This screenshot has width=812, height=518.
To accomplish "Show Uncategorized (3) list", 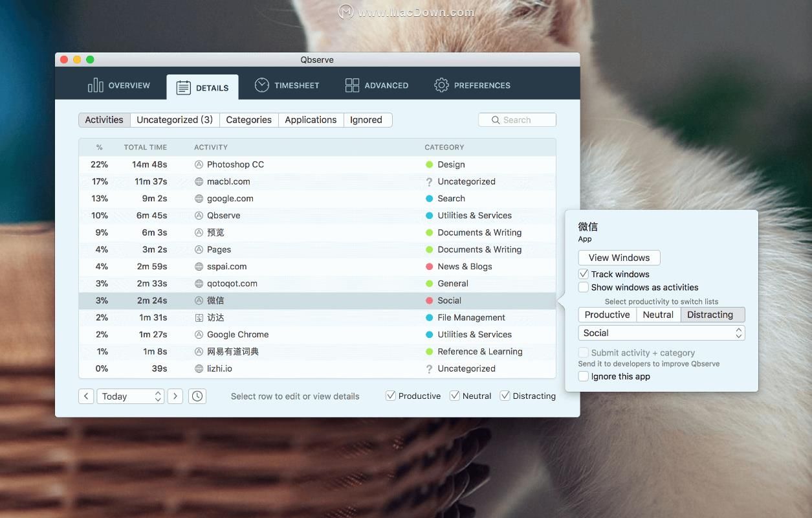I will point(175,120).
